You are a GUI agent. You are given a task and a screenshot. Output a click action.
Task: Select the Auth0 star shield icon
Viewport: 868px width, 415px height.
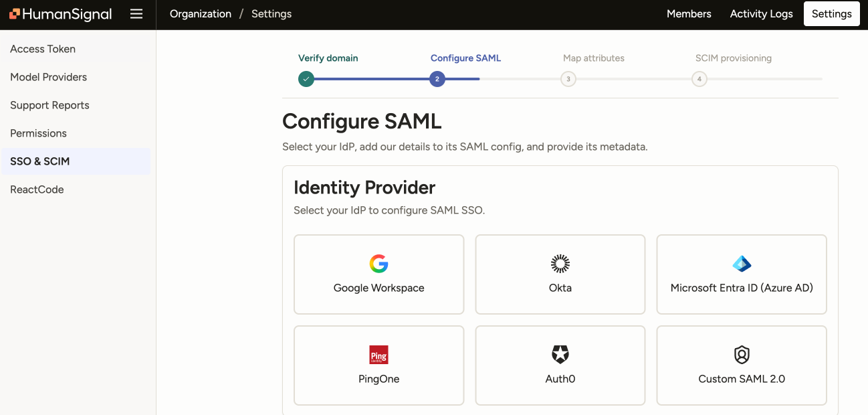560,355
